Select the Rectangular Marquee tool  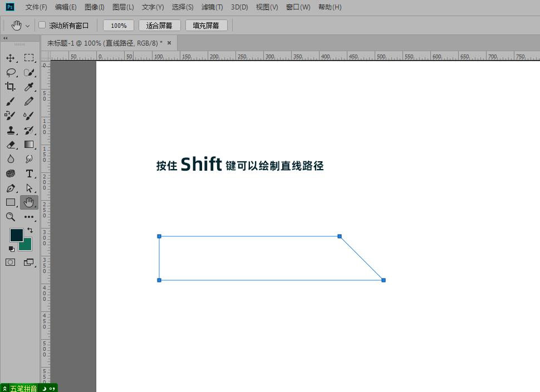pos(29,58)
